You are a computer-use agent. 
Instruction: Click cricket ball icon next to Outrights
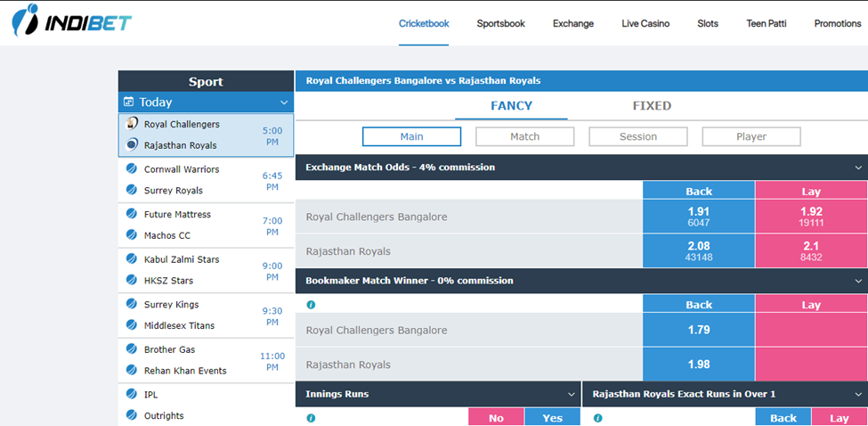tap(131, 414)
